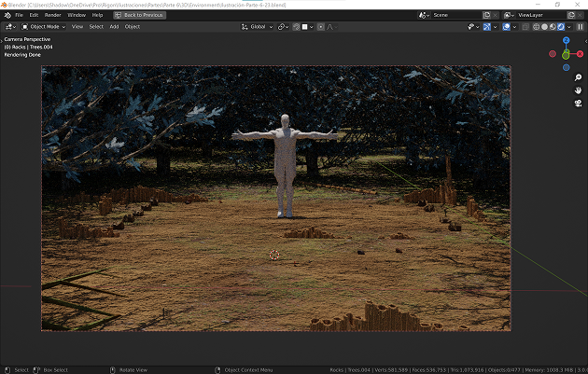The image size is (588, 374).
Task: Open the Render menu
Action: coord(53,15)
